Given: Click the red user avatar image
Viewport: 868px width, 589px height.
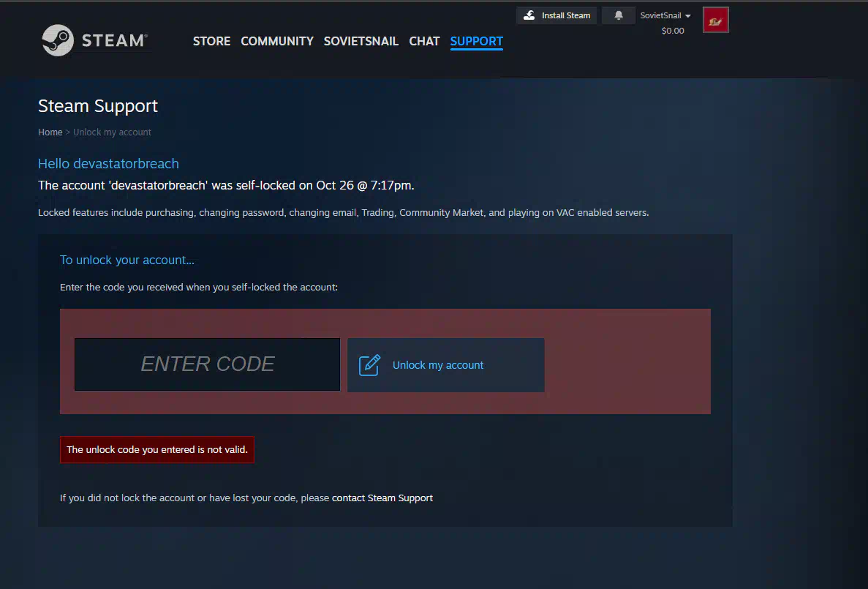Looking at the screenshot, I should (x=715, y=20).
